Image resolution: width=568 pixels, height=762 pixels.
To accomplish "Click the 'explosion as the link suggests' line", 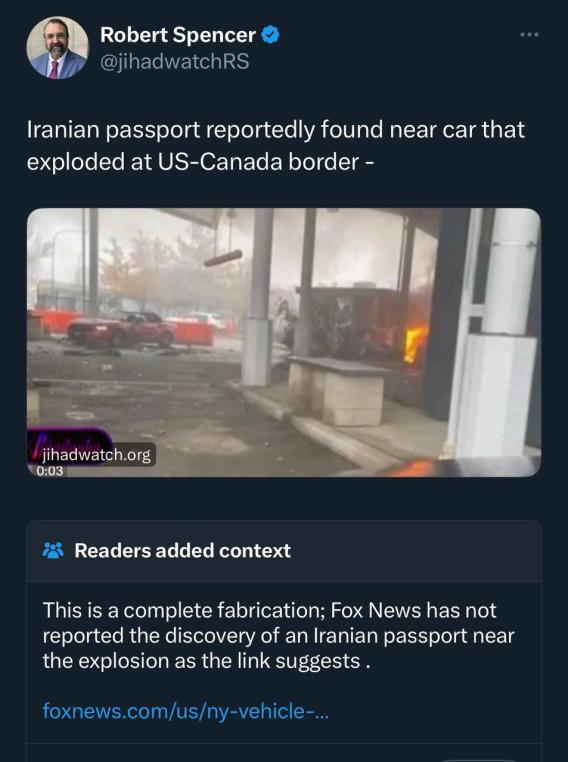I will (207, 661).
